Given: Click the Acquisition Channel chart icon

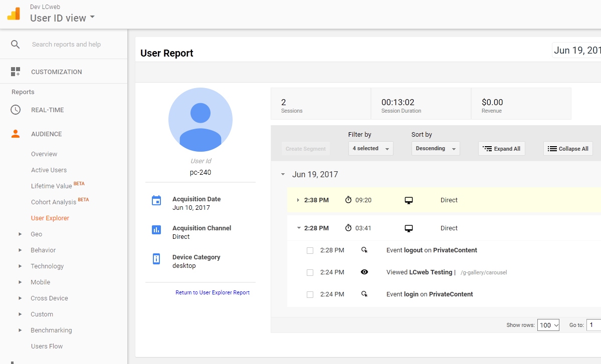Looking at the screenshot, I should tap(156, 230).
